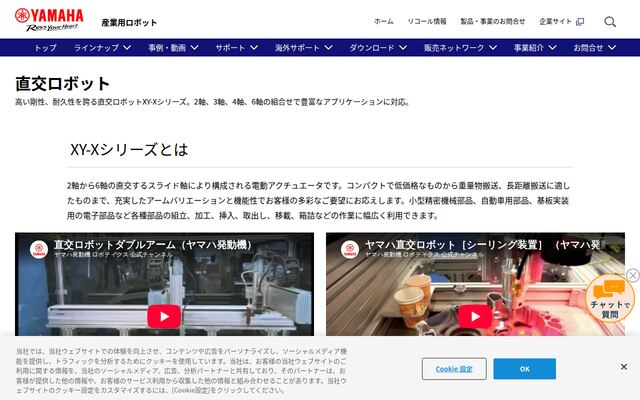Click the 産業用ロボット site title
Image resolution: width=640 pixels, height=400 pixels.
point(129,23)
